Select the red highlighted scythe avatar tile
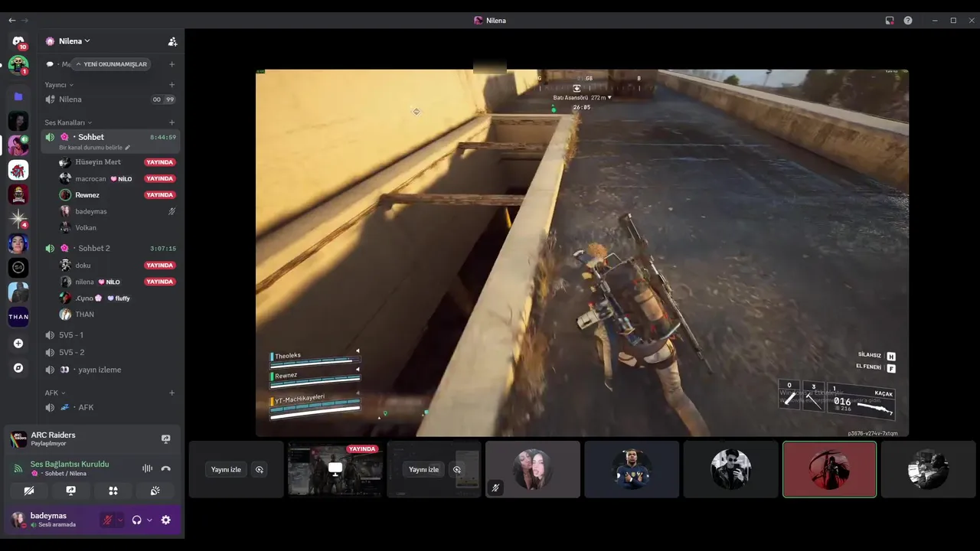Screen dimensions: 980x551 (829, 469)
